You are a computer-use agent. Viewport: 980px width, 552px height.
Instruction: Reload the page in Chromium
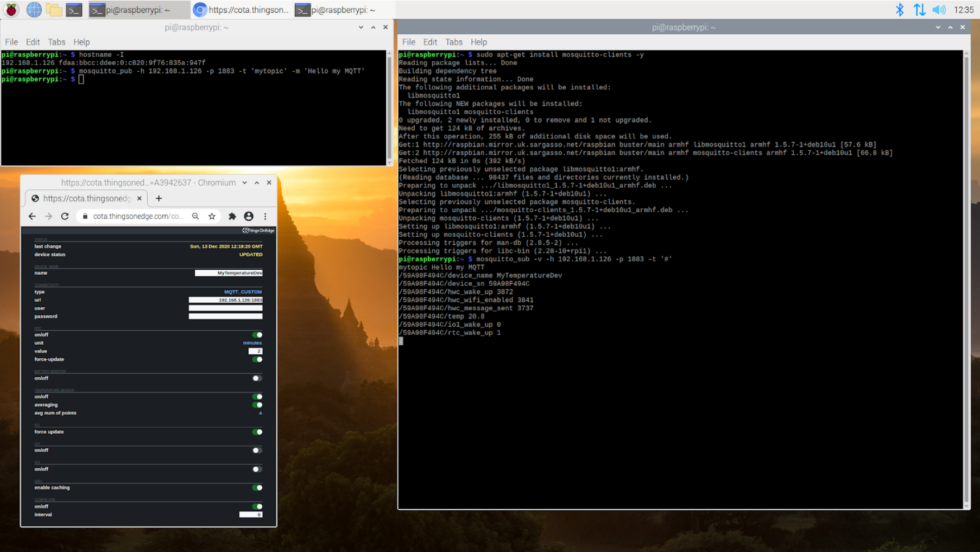coord(65,216)
